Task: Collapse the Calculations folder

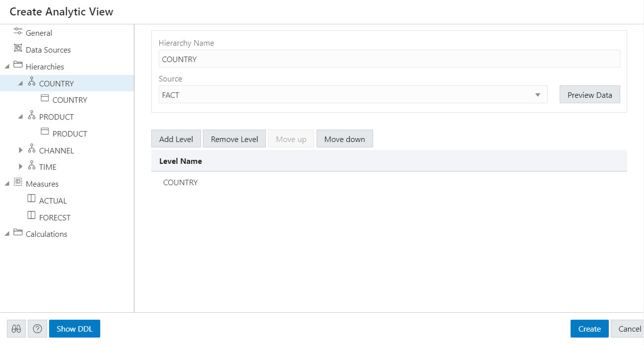Action: (x=6, y=234)
